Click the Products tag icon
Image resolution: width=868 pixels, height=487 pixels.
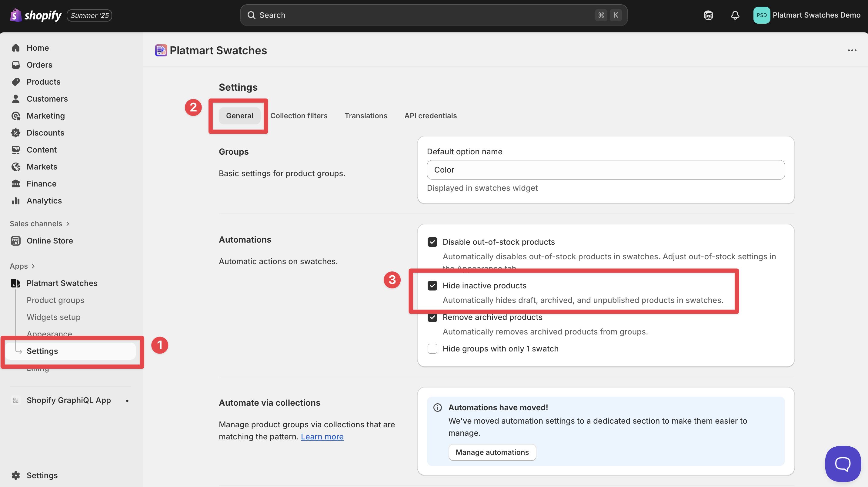coord(15,82)
